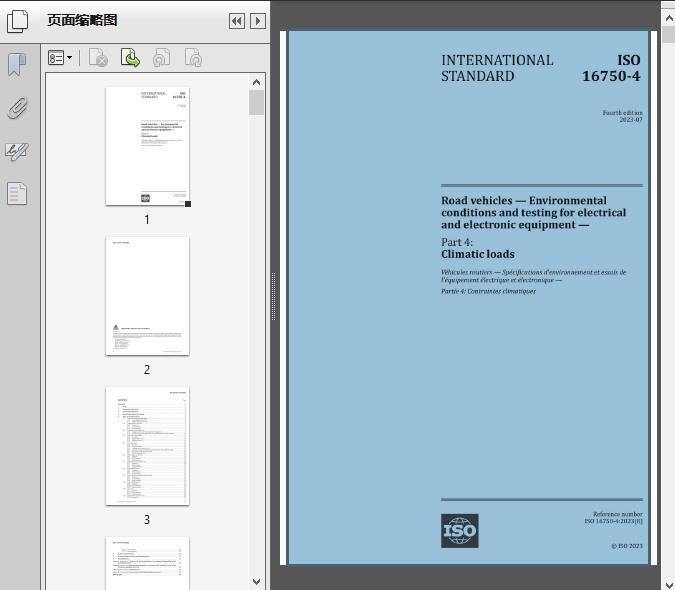675x590 pixels.
Task: Select page 3 thumbnail
Action: 147,446
